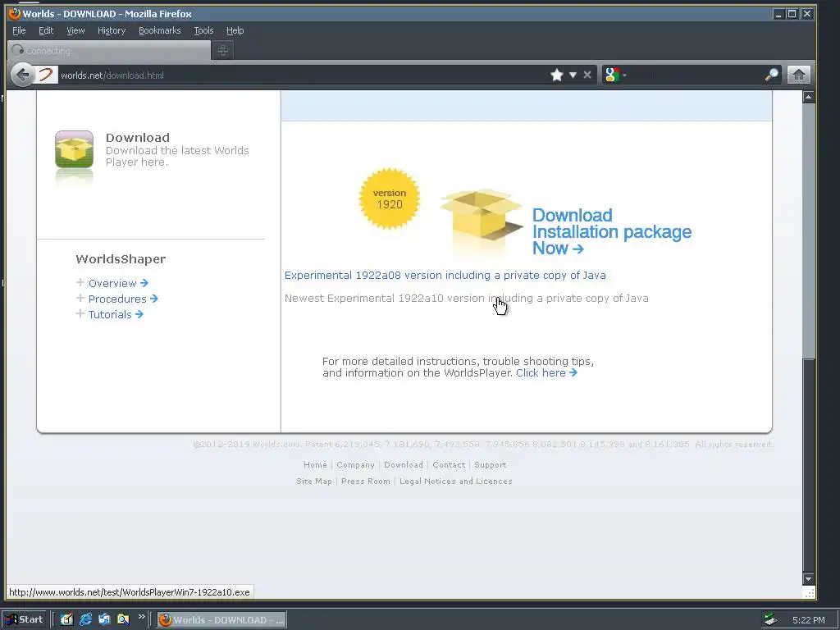Click the footer Support link
Image resolution: width=840 pixels, height=630 pixels.
[491, 465]
